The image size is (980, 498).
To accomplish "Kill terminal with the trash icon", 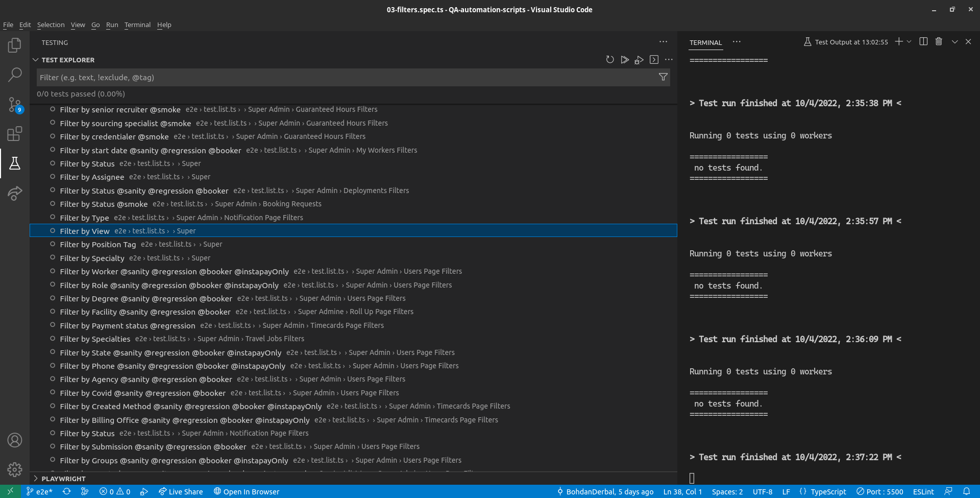I will tap(939, 42).
